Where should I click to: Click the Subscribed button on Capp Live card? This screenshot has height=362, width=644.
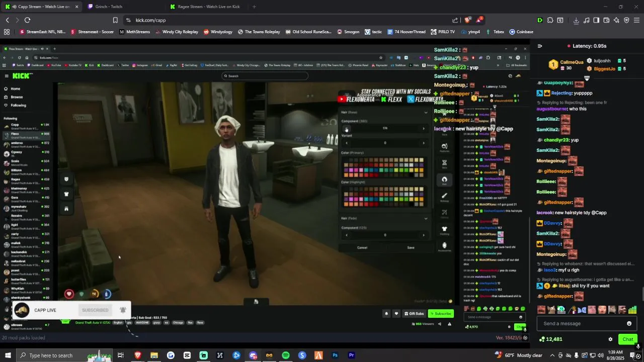(95, 310)
